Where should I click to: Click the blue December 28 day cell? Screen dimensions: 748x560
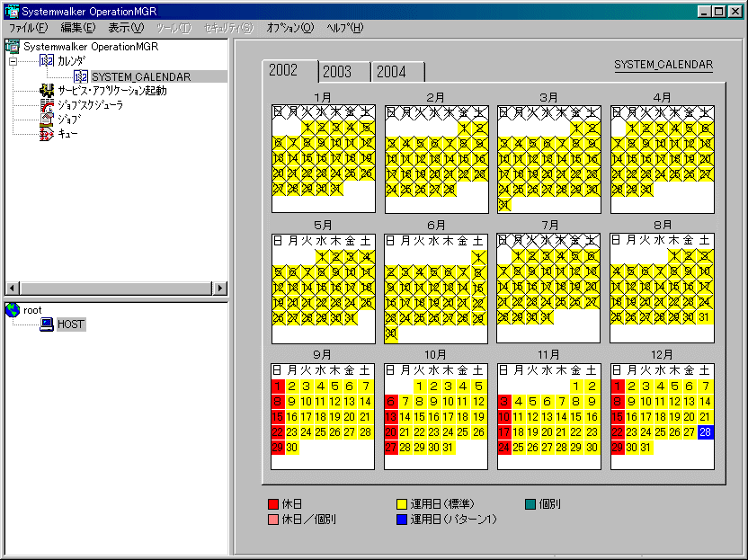coord(705,432)
